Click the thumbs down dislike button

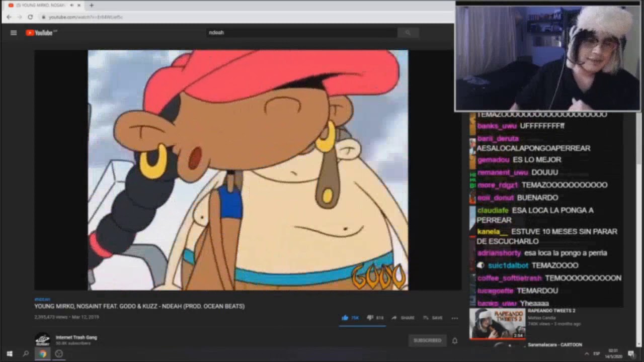point(375,318)
